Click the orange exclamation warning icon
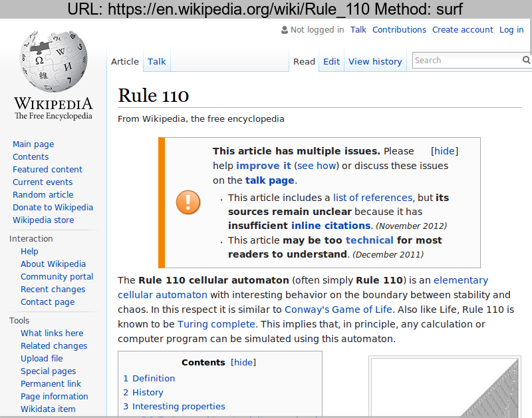This screenshot has height=418, width=532. pyautogui.click(x=188, y=202)
